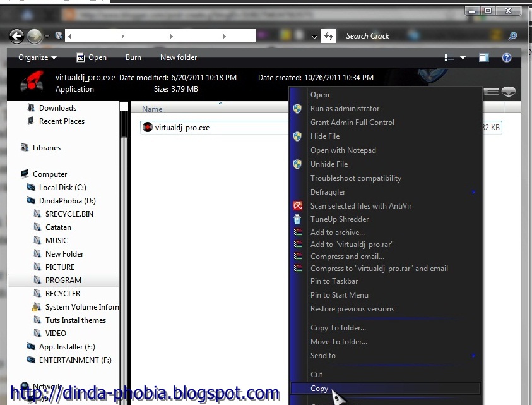Open App. Installer (E:) drive
Viewport: 532px width, 405px height.
pos(61,347)
